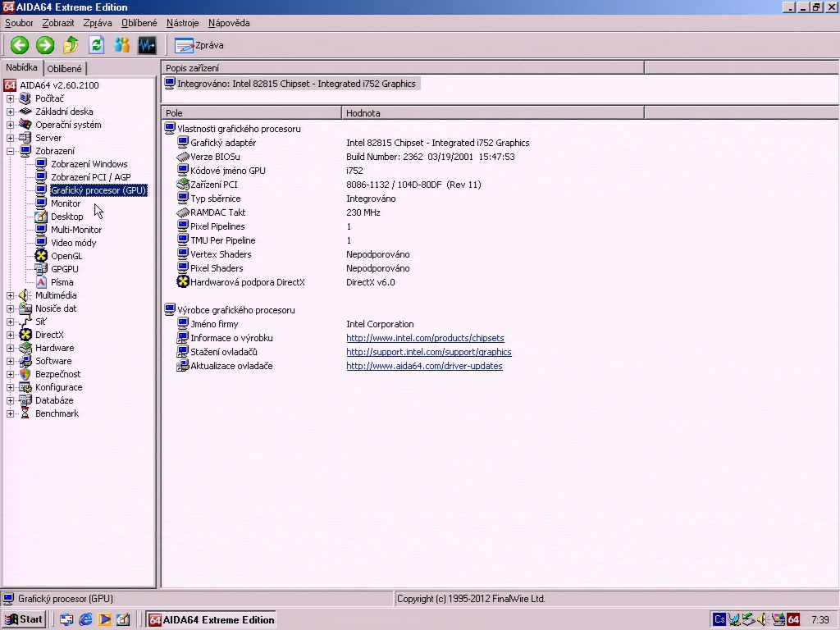The image size is (840, 630).
Task: Click the OpenGL tree icon
Action: [41, 256]
